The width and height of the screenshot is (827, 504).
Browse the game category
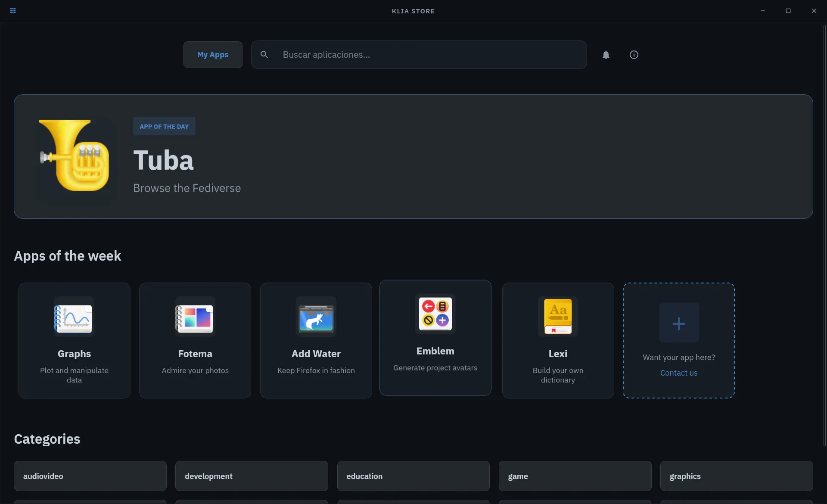pos(575,476)
